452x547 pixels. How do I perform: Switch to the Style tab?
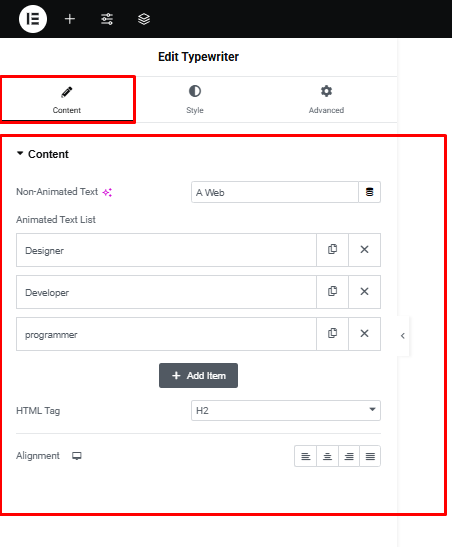coord(195,100)
